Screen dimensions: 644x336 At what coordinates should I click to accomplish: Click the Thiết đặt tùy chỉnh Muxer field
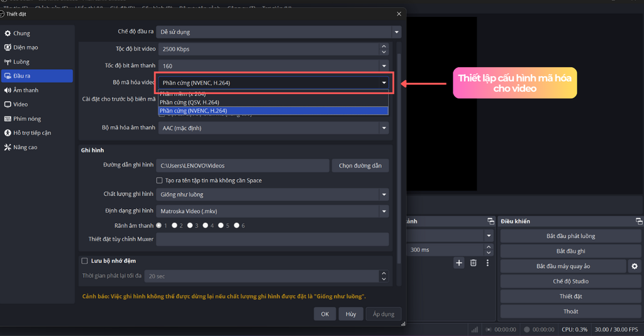coord(272,239)
